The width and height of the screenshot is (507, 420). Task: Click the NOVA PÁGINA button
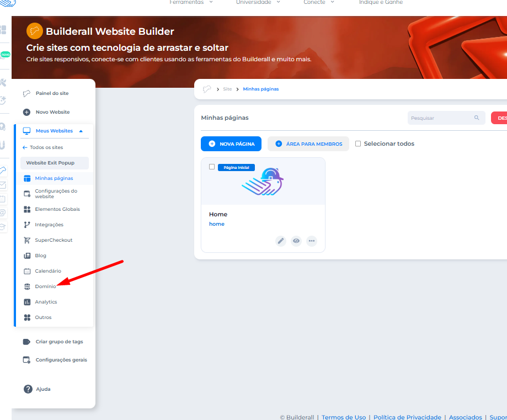[231, 143]
